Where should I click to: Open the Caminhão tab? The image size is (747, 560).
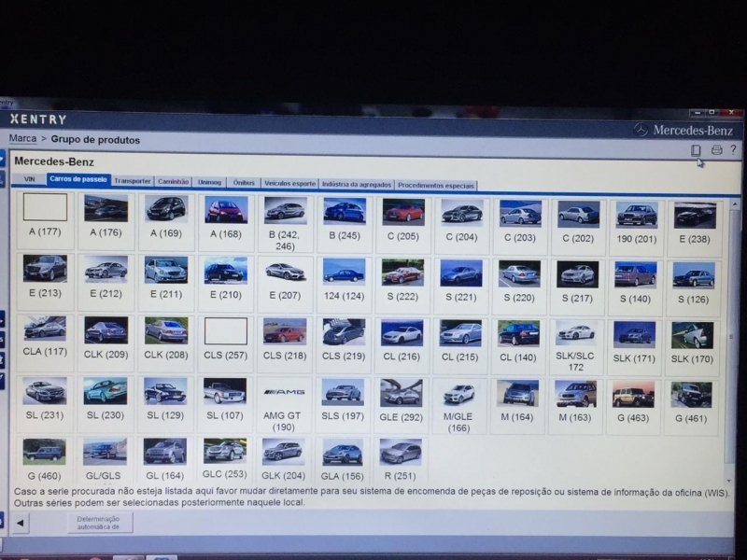pos(174,182)
